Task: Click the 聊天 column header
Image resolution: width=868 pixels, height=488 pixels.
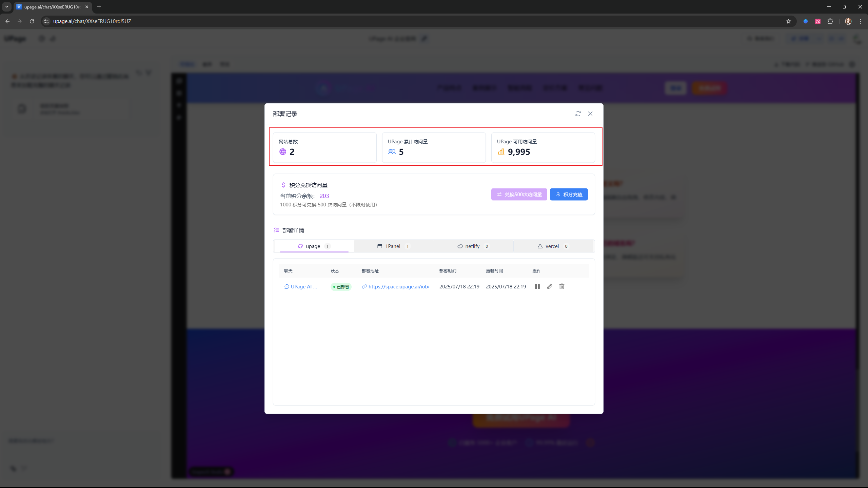Action: [288, 271]
